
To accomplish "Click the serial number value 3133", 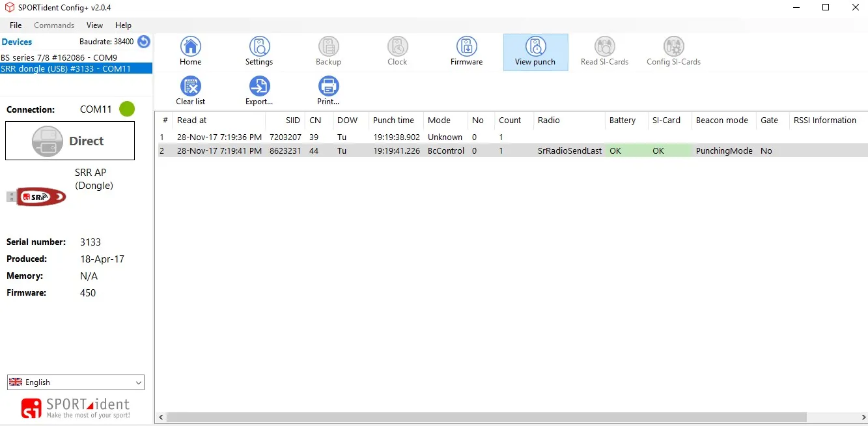I will [x=91, y=242].
